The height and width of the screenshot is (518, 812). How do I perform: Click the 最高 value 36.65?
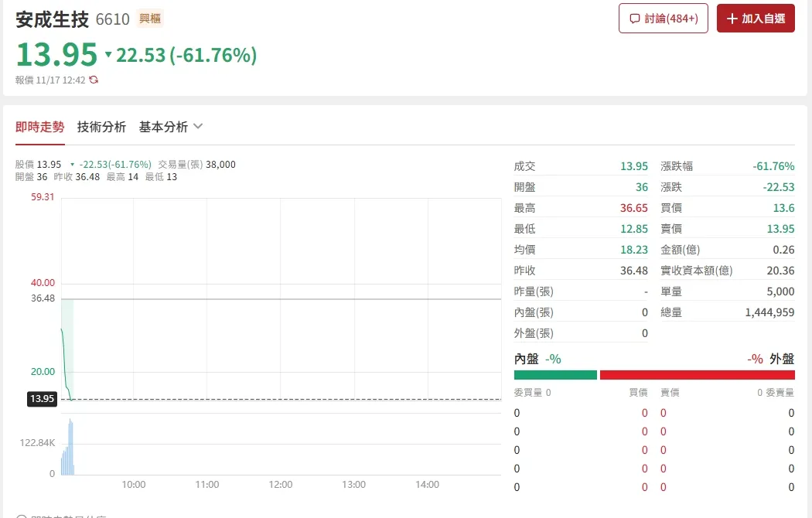633,208
